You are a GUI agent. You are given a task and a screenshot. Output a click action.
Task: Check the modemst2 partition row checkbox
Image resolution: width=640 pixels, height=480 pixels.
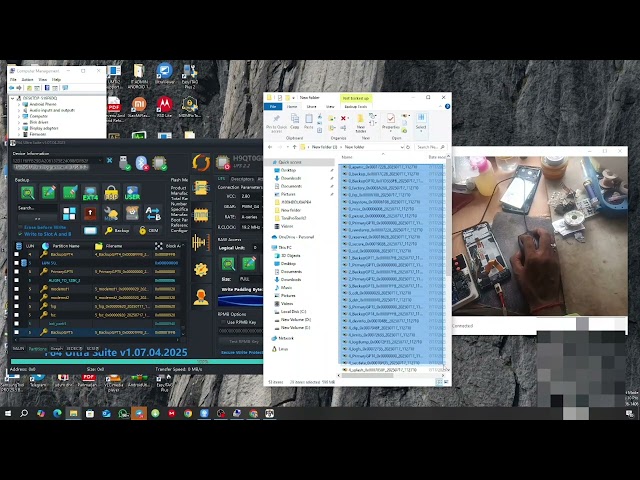16,298
